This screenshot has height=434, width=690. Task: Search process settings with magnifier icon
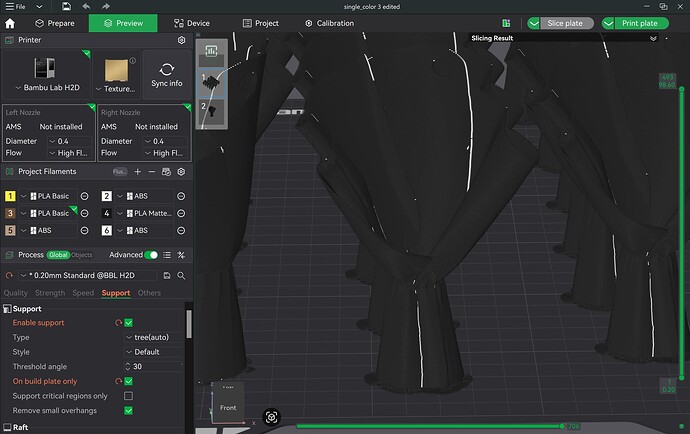(181, 276)
